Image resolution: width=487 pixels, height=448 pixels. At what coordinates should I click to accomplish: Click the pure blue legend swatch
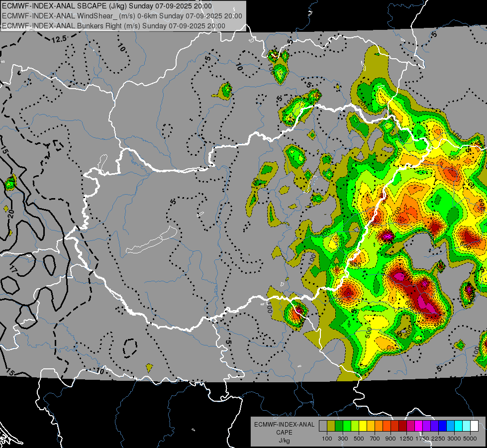pyautogui.click(x=443, y=426)
